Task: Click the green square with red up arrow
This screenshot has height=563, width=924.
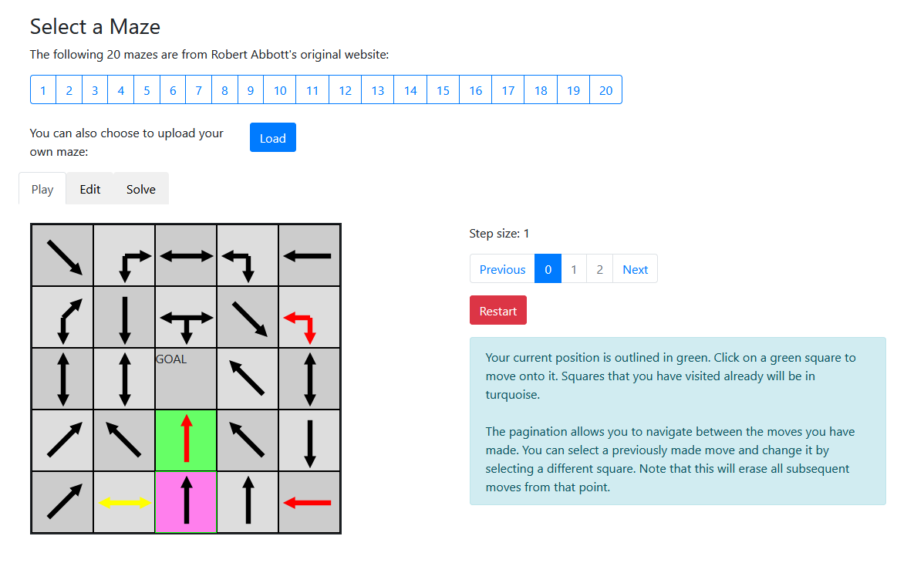Action: tap(186, 440)
